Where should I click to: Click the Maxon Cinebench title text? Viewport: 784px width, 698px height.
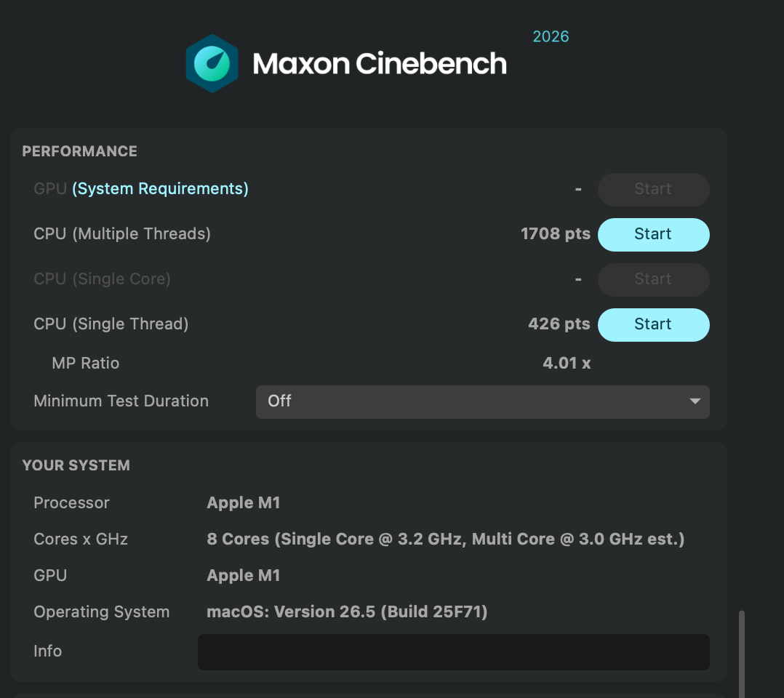point(380,64)
